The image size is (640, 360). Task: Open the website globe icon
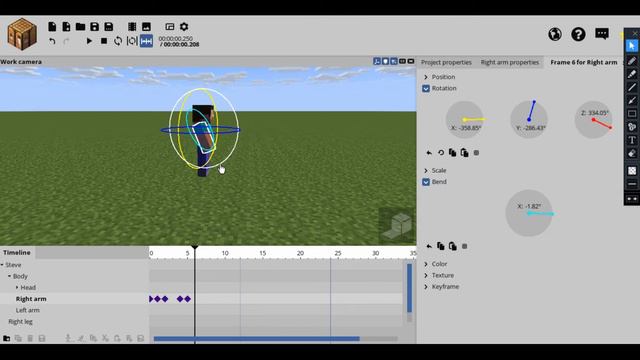pos(555,34)
